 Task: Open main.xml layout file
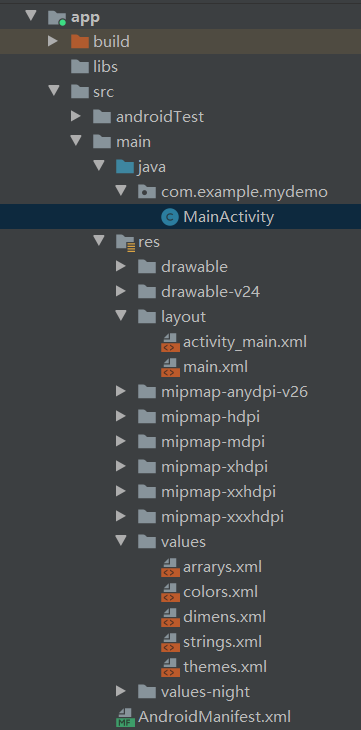click(x=215, y=367)
